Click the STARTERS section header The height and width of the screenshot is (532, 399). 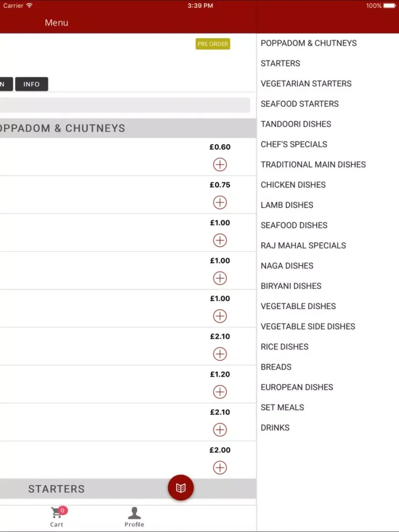tap(57, 489)
